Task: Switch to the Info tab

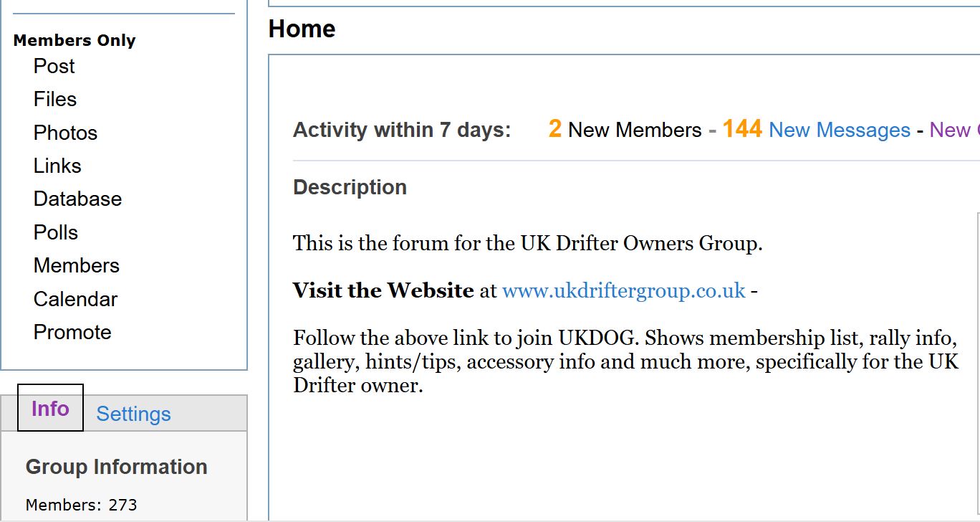Action: (x=50, y=409)
